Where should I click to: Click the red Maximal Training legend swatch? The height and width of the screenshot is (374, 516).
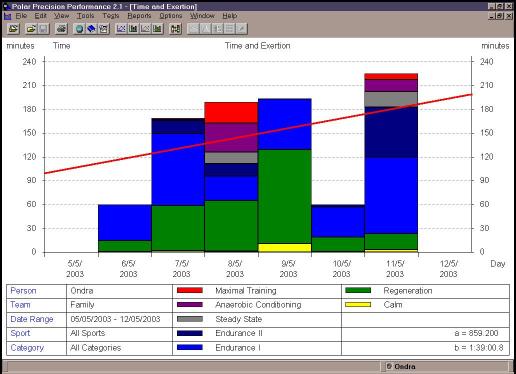190,290
